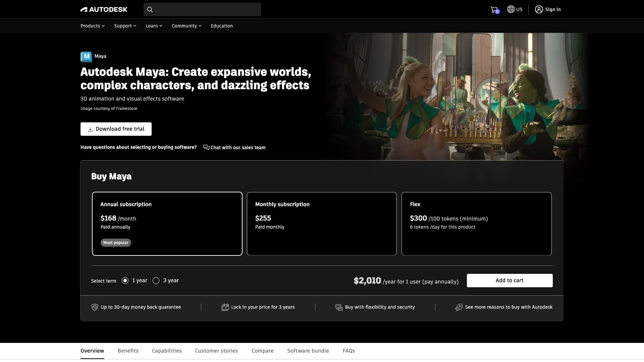Click the search magnifier icon
The image size is (644, 362).
tap(150, 9)
